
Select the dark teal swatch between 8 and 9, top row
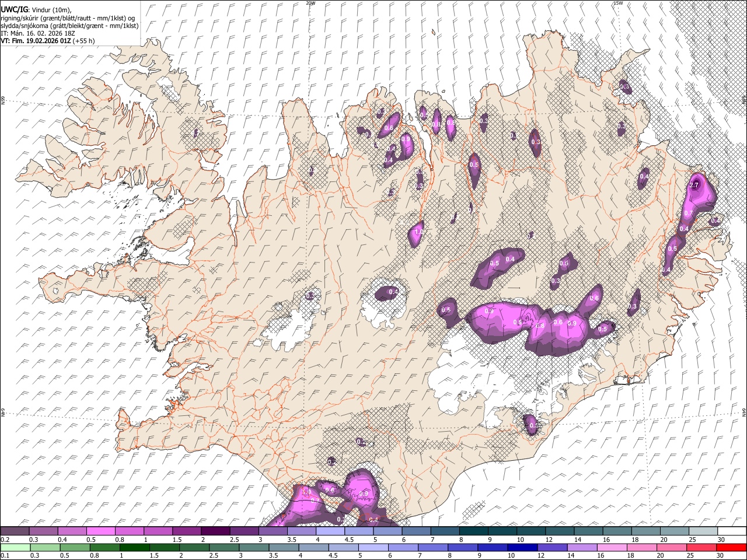pos(474,531)
